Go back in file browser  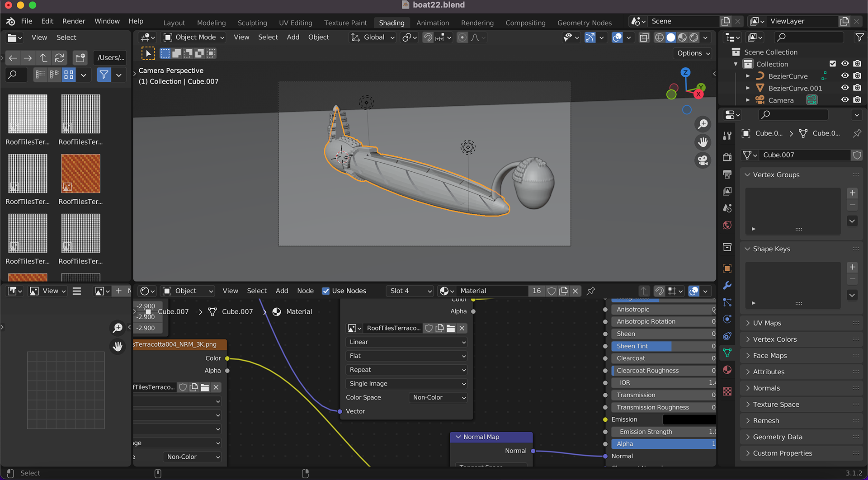coord(13,58)
